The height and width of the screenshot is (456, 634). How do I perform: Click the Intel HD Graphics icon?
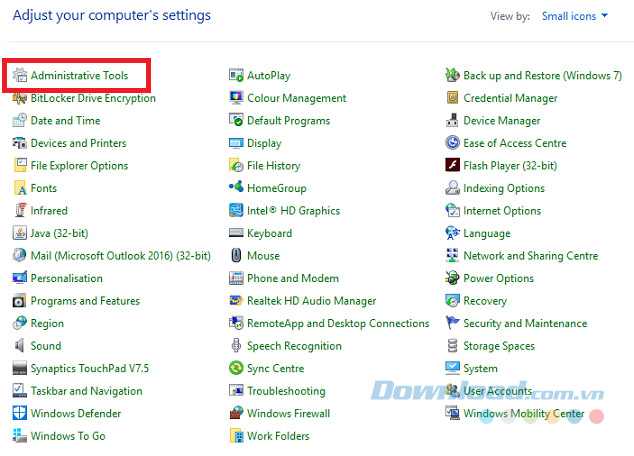click(236, 211)
